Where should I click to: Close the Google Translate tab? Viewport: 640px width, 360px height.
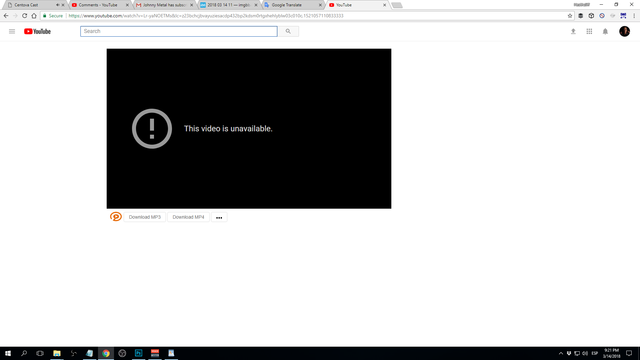[320, 5]
